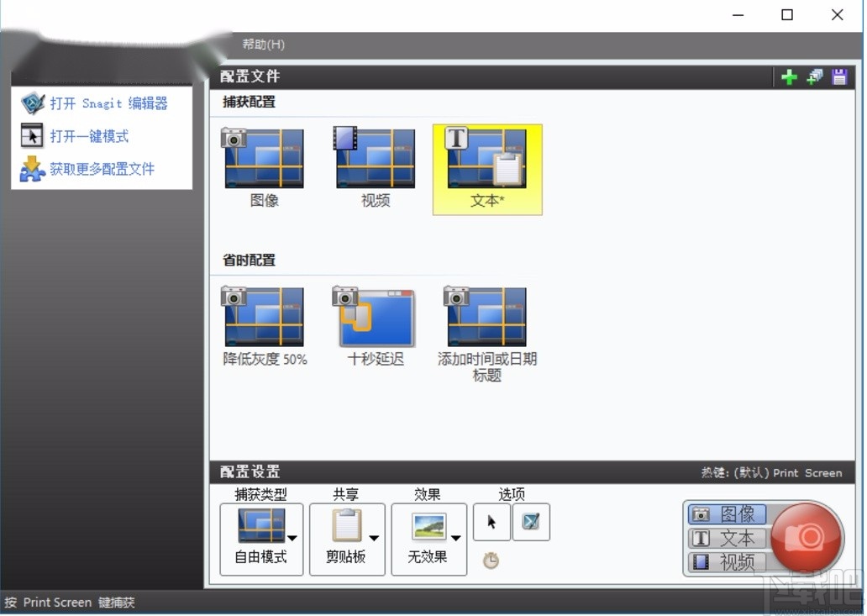Click the Snagit editor icon in sidebar
Viewport: 867px width, 616px height.
(x=33, y=103)
